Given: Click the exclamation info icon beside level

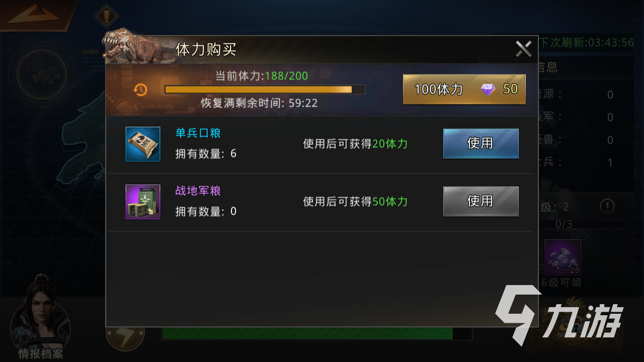Looking at the screenshot, I should (x=607, y=206).
